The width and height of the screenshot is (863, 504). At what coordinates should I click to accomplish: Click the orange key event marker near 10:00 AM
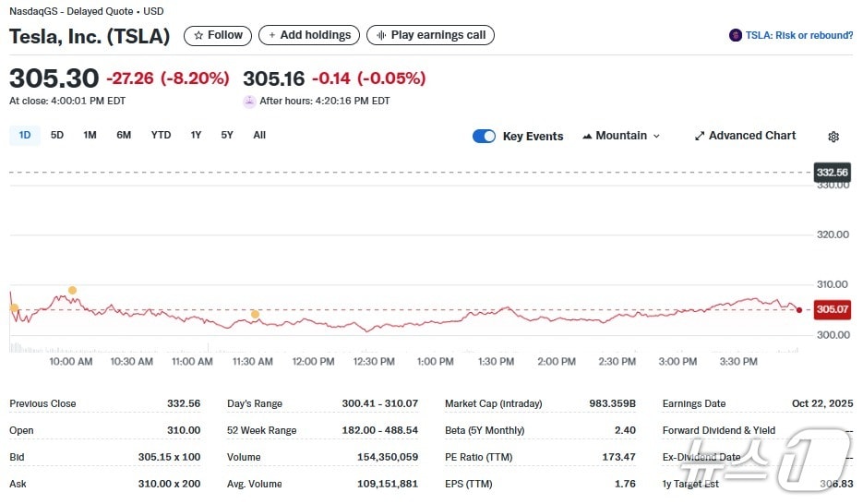[72, 291]
